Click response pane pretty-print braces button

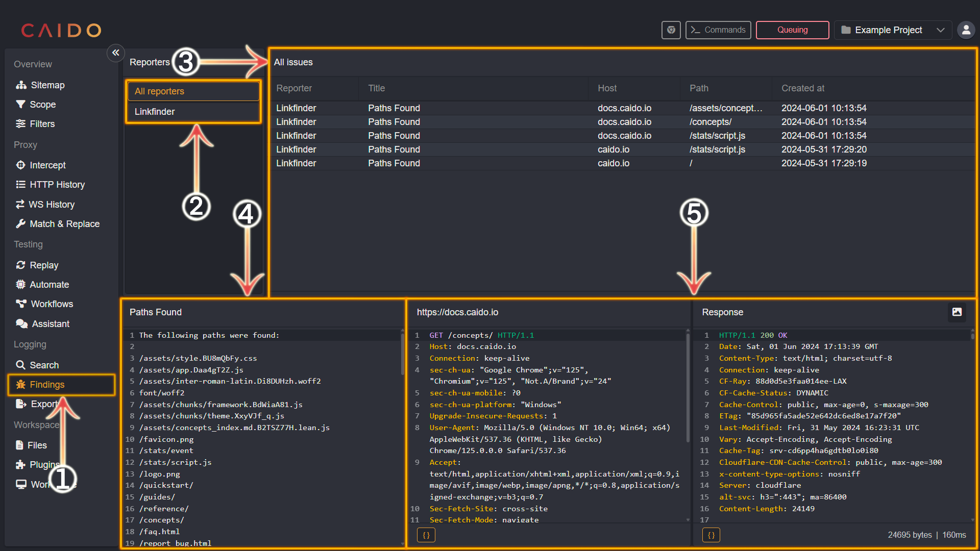(x=711, y=535)
